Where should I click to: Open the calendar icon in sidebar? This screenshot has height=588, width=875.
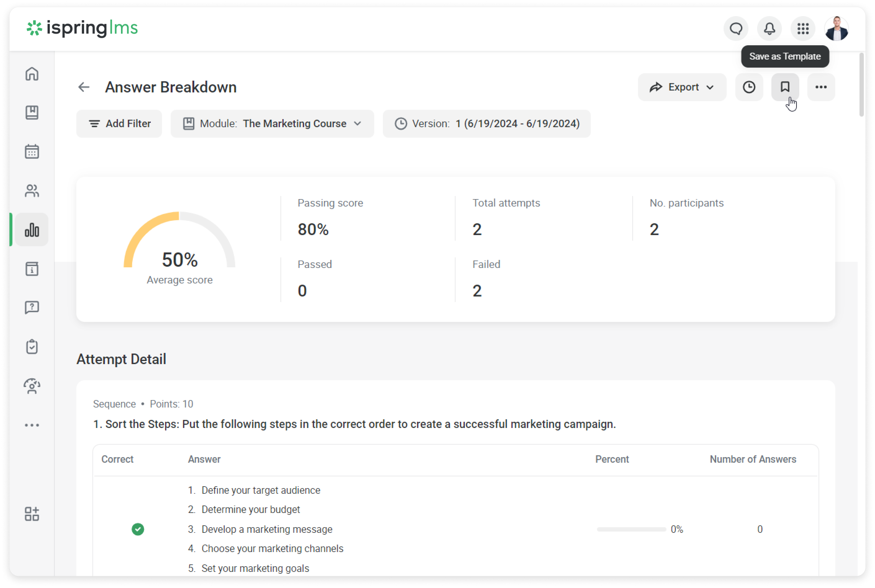[32, 151]
